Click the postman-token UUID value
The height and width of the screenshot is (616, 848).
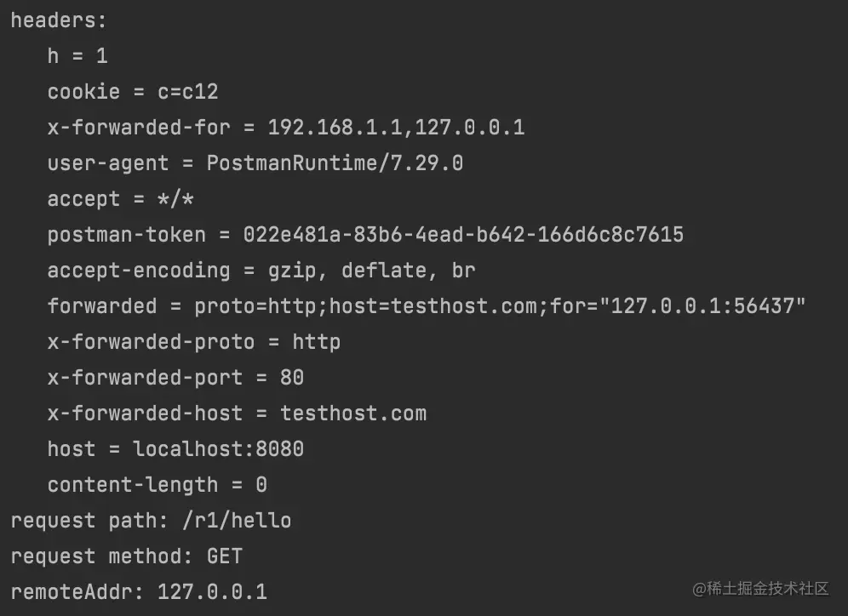coord(463,235)
